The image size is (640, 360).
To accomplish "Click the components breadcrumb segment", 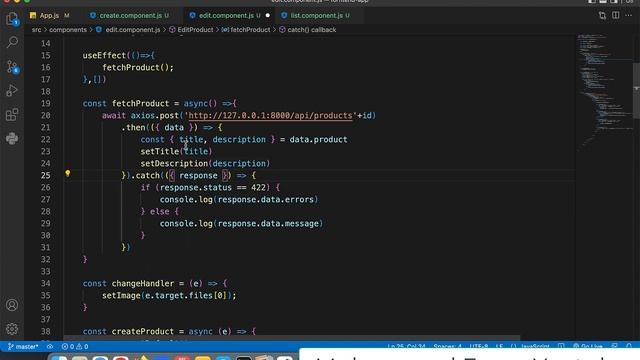I will pos(68,30).
